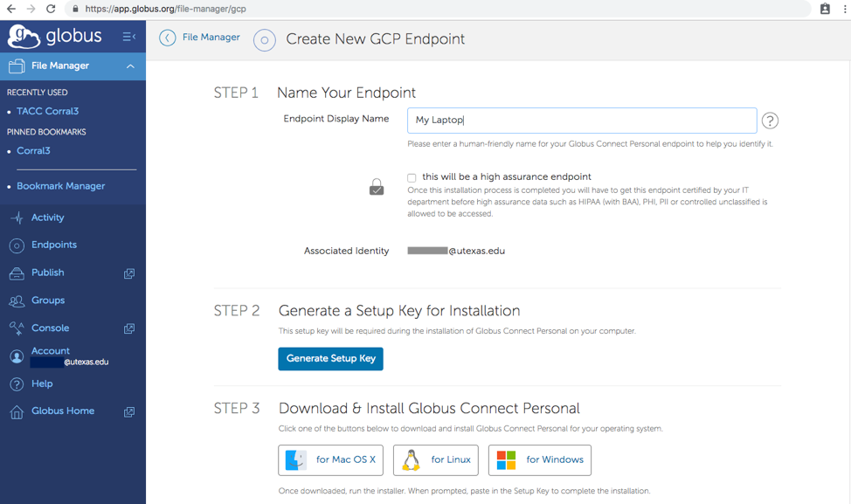Screen dimensions: 851x504
Task: Open the Help menu item
Action: pos(42,383)
